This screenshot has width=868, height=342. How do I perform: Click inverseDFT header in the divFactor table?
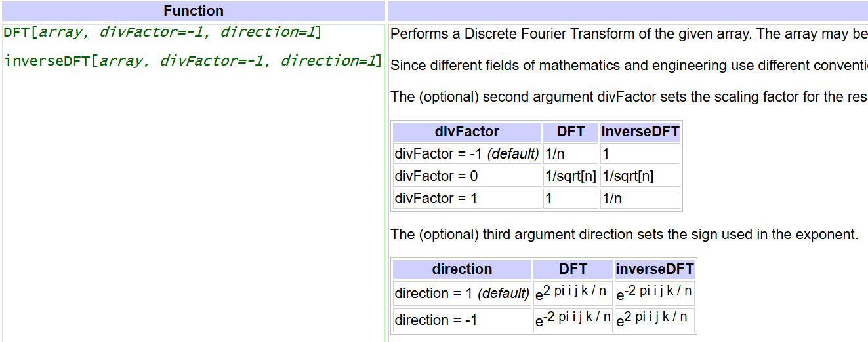click(640, 132)
